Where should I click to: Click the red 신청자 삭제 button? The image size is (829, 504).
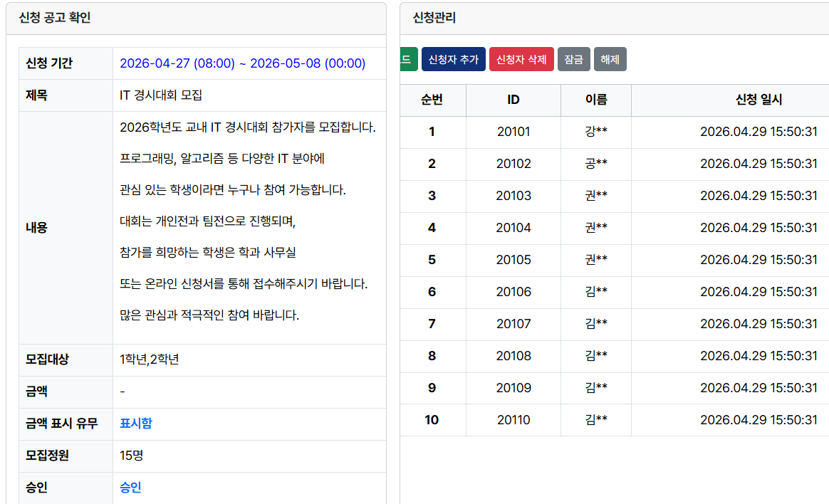[521, 59]
